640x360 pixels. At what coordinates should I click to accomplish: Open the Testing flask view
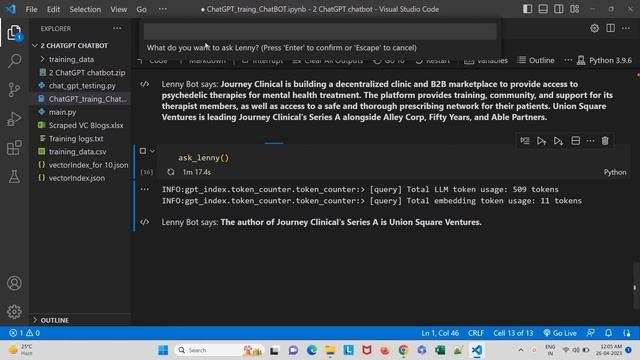pos(14,176)
